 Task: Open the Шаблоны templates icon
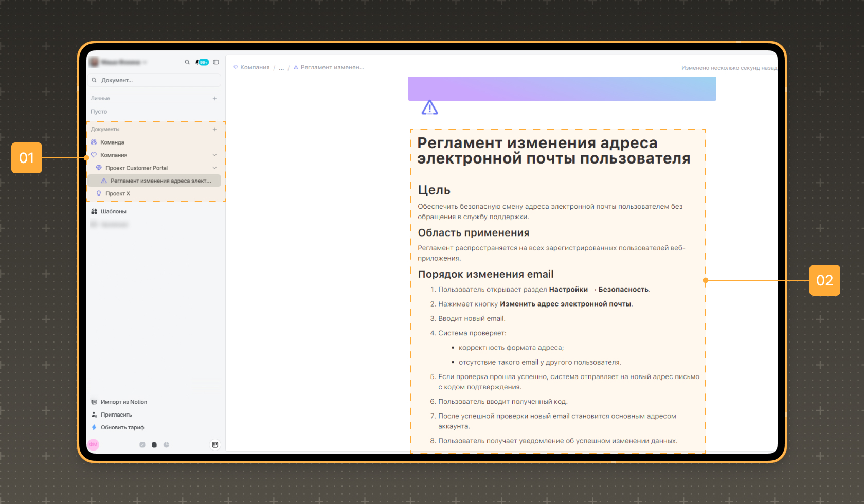[94, 211]
